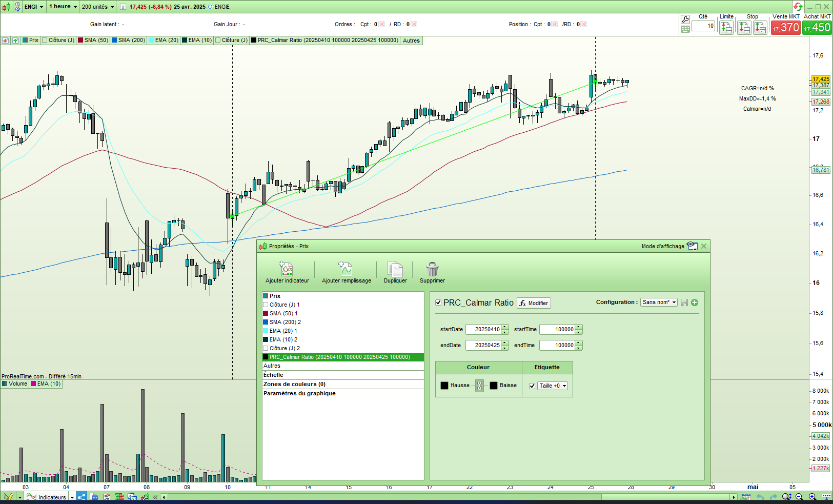Click the Indicateurs button
Image resolution: width=833 pixels, height=504 pixels.
click(x=47, y=497)
